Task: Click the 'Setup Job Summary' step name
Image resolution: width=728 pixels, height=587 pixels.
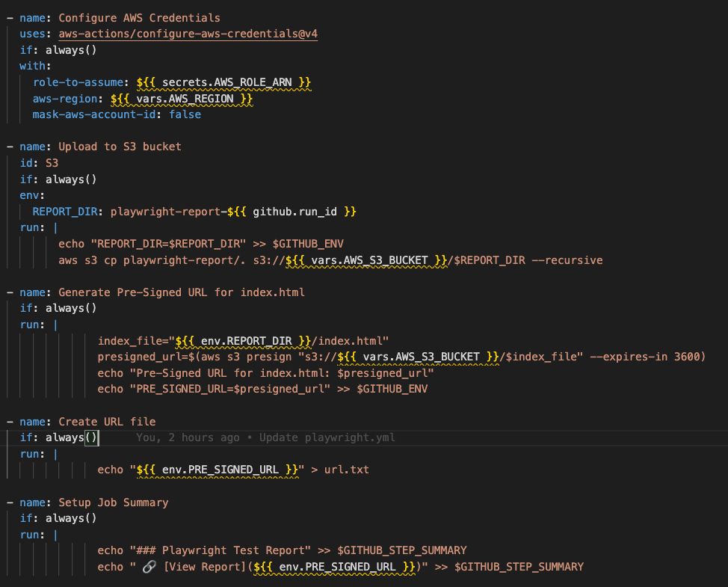Action: click(x=114, y=503)
